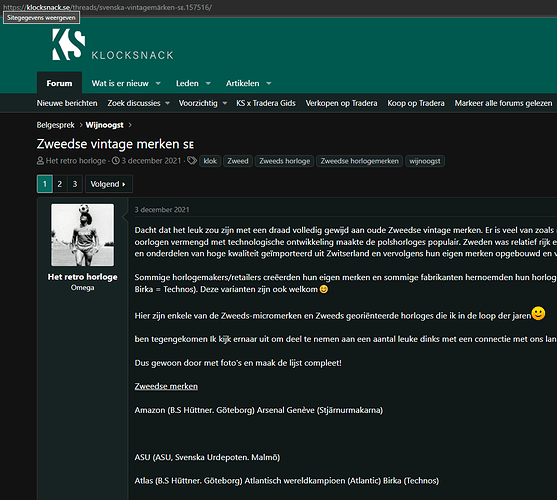Click the tag icon before klok

coord(192,161)
